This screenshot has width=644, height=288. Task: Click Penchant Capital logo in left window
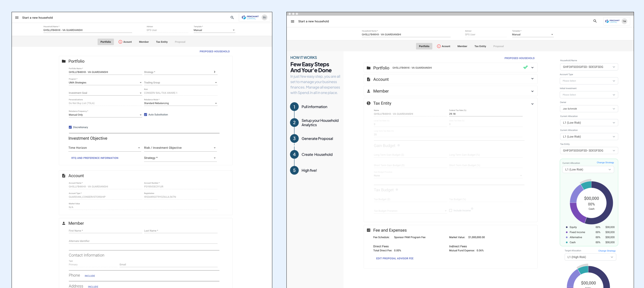pyautogui.click(x=250, y=18)
